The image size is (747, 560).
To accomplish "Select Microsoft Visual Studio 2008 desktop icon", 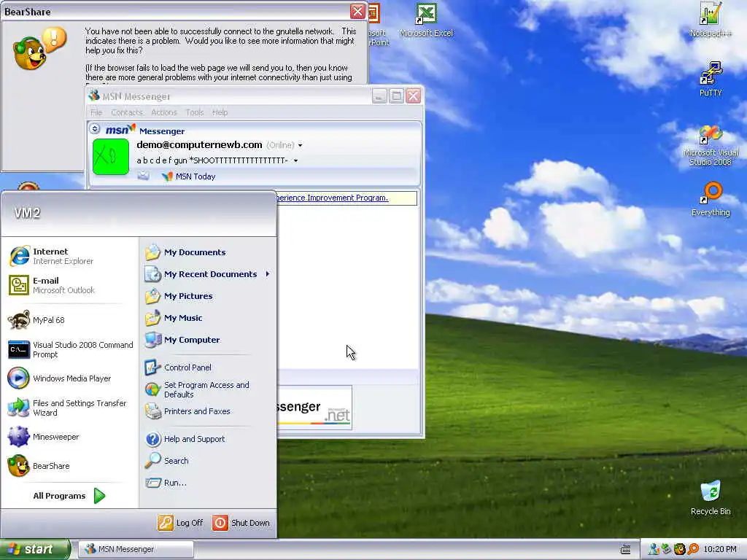I will 711,145.
